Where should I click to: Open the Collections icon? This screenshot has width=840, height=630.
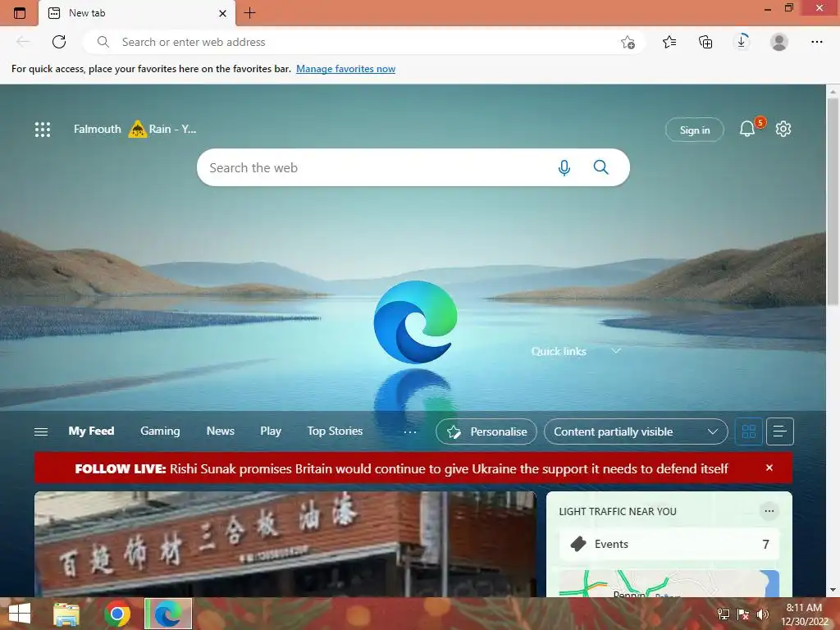click(x=705, y=42)
